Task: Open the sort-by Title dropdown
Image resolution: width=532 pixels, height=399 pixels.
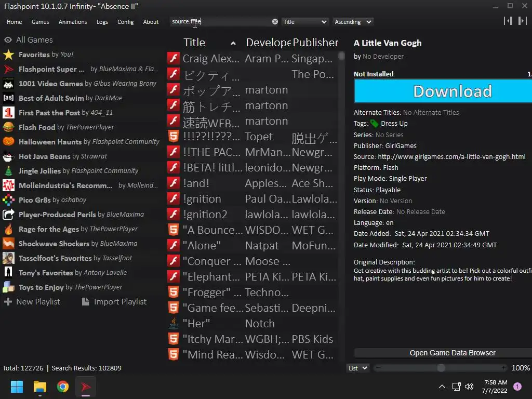Action: 305,22
